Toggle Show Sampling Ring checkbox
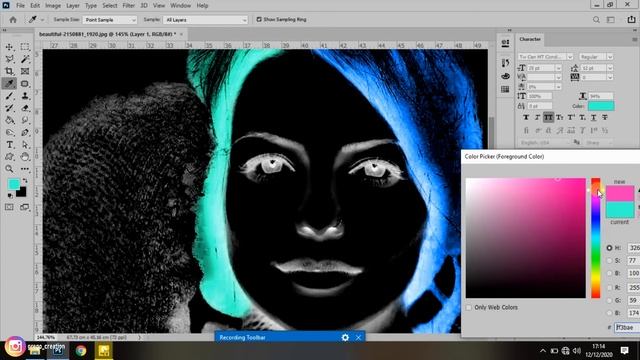Viewport: 640px width, 360px height. tap(259, 19)
